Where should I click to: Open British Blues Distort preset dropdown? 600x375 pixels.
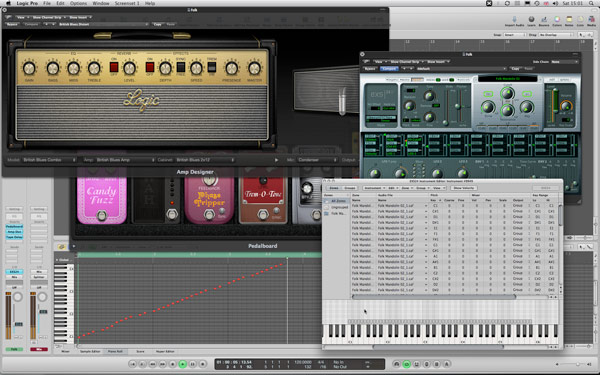(103, 24)
